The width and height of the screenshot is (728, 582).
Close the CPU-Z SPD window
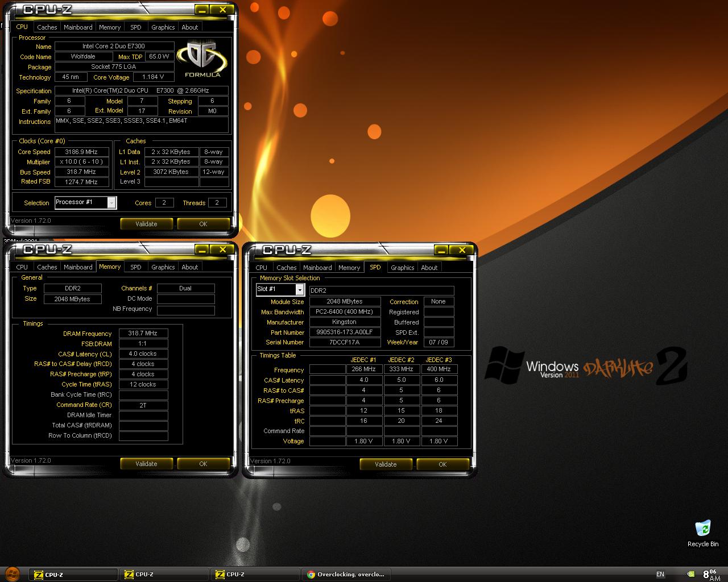click(x=462, y=250)
